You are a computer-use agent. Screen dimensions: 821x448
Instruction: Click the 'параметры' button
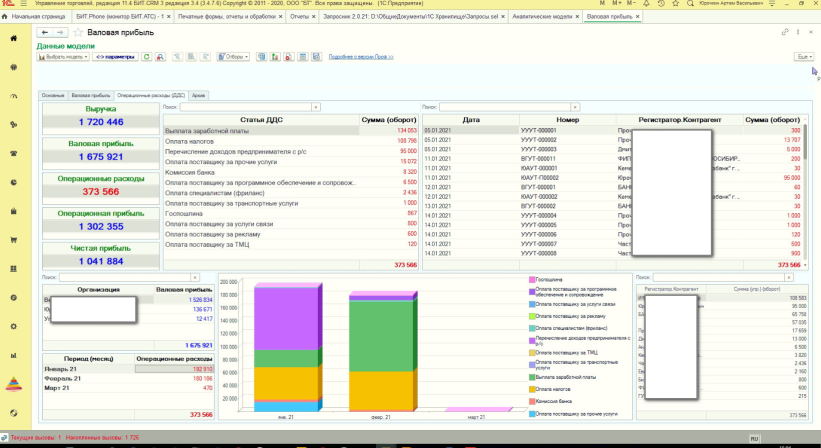[115, 57]
